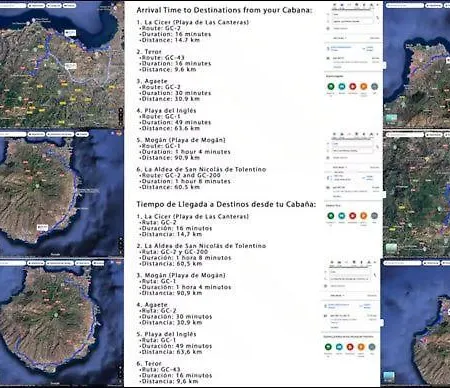This screenshot has width=450, height=388.
Task: Expand Leave now dropdown in middle directions panel
Action: pos(340,167)
